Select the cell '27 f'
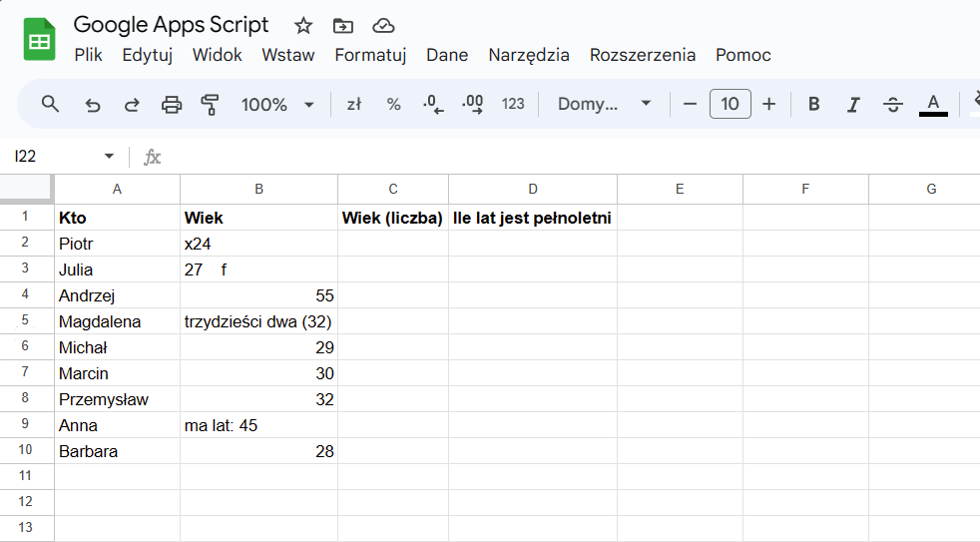The height and width of the screenshot is (542, 980). 258,270
